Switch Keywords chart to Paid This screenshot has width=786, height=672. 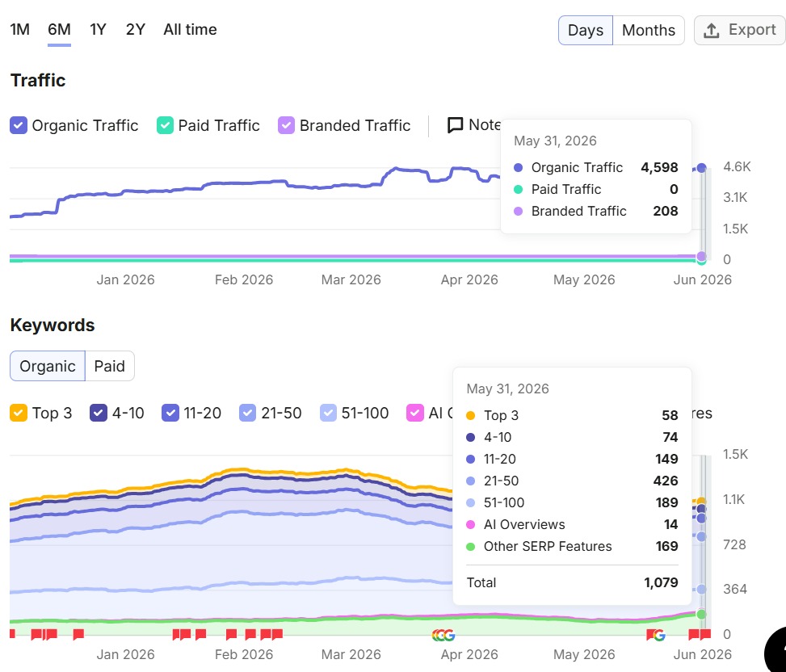[110, 366]
